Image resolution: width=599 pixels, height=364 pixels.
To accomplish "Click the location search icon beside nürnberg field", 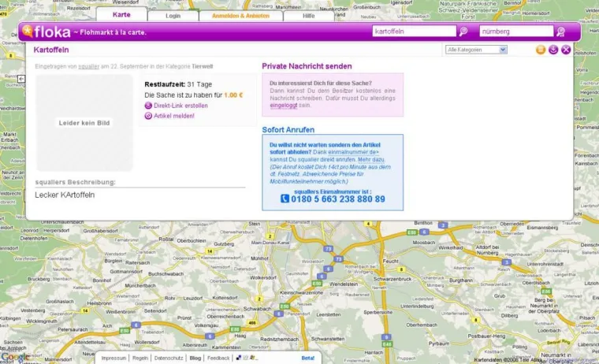I will (x=560, y=32).
